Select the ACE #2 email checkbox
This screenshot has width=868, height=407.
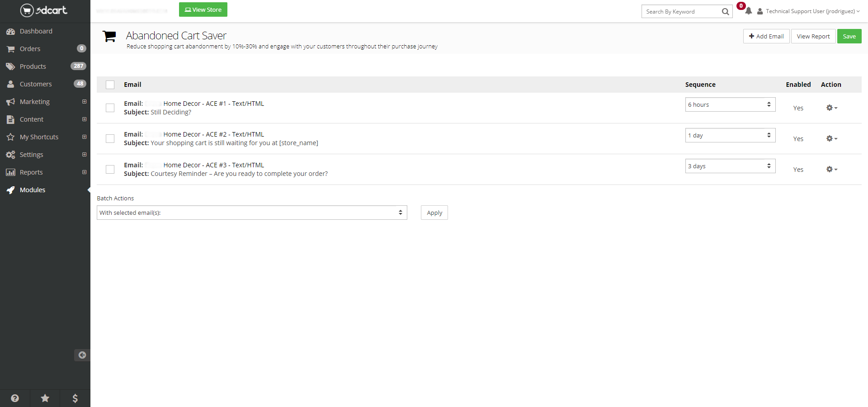pos(110,138)
